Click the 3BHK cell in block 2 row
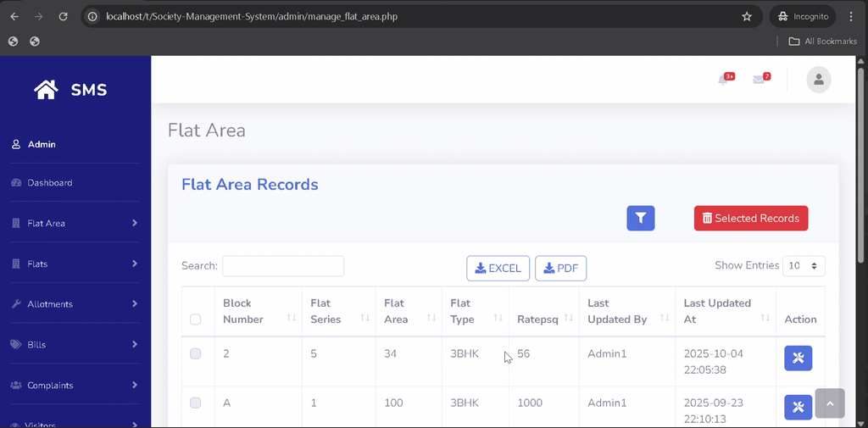 [x=465, y=353]
